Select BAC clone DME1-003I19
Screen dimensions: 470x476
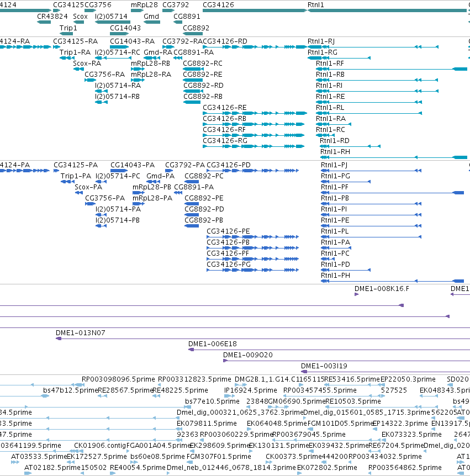coord(324,366)
